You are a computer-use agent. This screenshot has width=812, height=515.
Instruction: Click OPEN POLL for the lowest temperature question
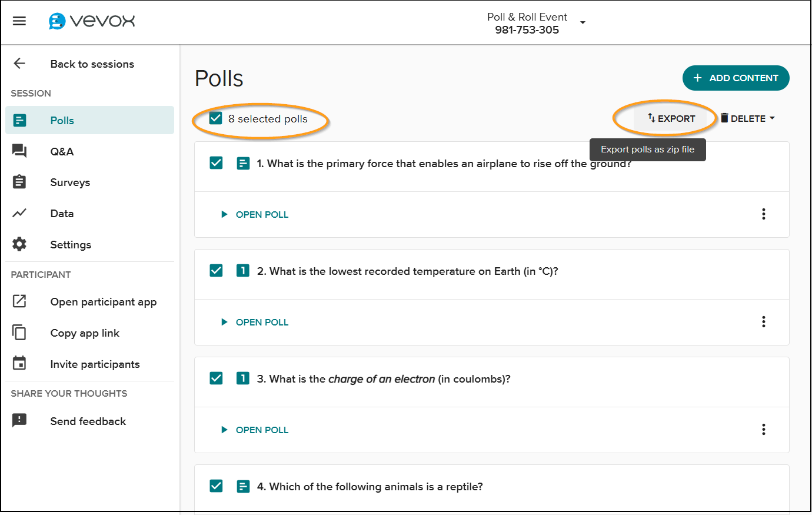pyautogui.click(x=255, y=323)
